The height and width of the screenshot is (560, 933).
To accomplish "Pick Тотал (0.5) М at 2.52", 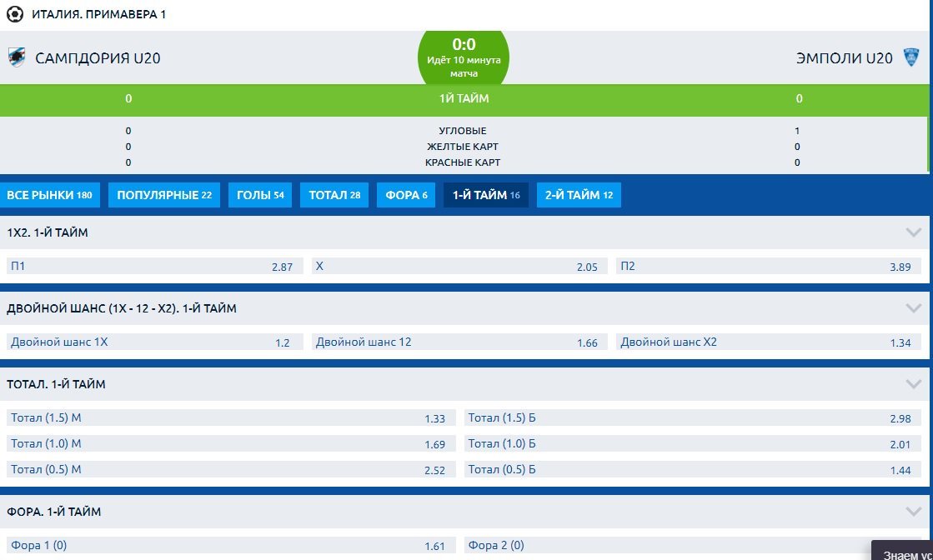I will [229, 470].
